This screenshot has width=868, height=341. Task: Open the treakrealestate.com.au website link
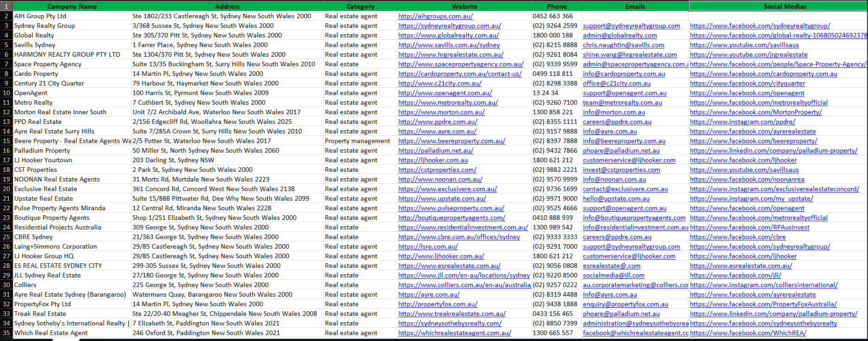pyautogui.click(x=452, y=314)
